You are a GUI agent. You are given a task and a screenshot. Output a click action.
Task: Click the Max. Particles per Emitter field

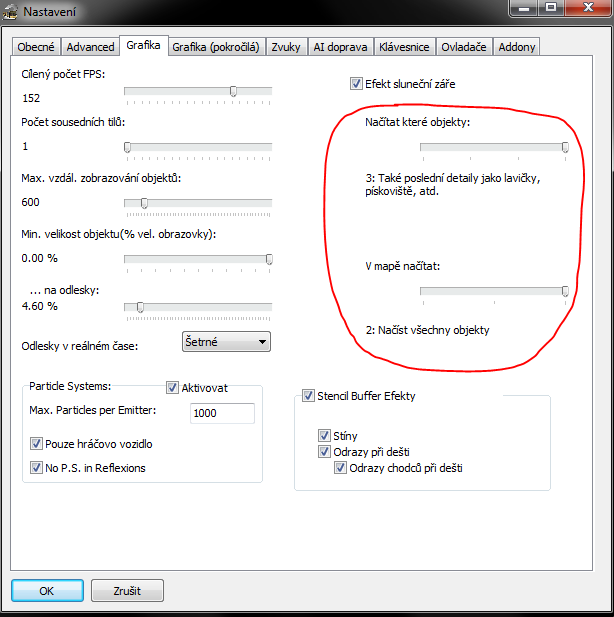coord(222,413)
